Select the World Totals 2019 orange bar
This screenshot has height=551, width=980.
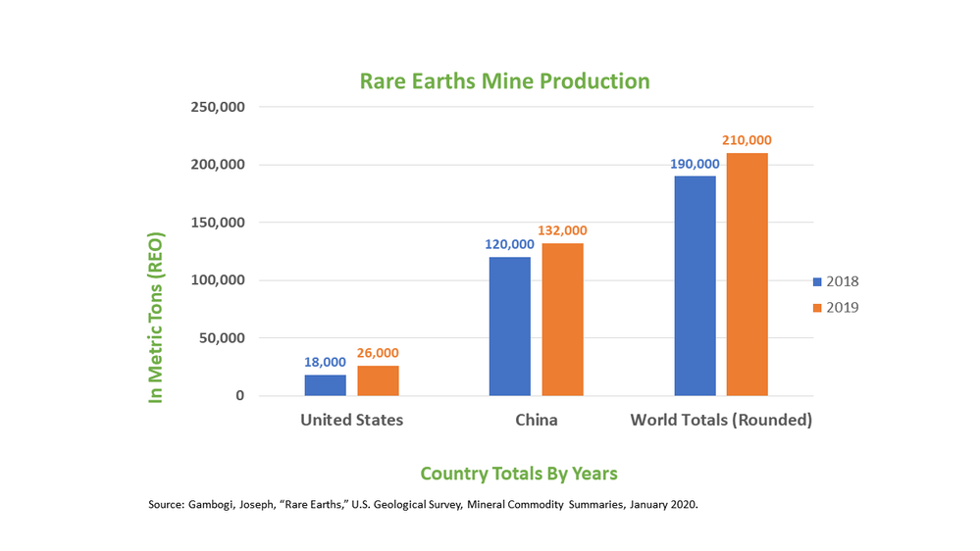(x=748, y=275)
